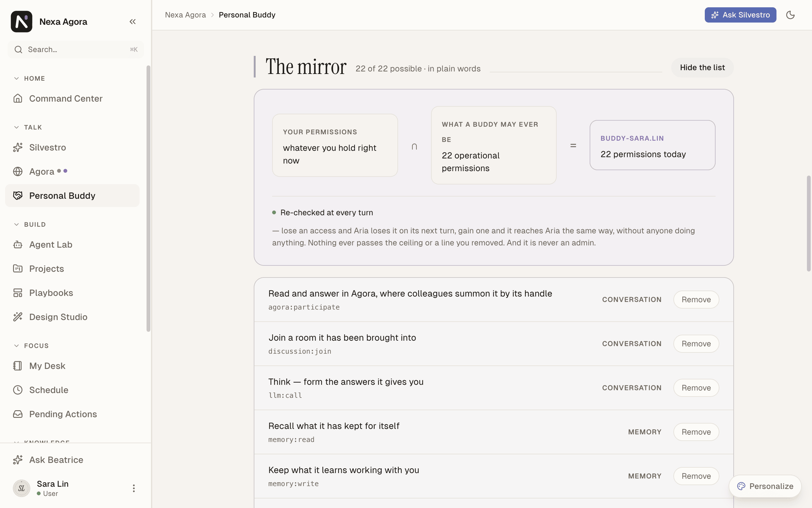Click the Playbooks layout icon
The height and width of the screenshot is (508, 812).
(18, 293)
